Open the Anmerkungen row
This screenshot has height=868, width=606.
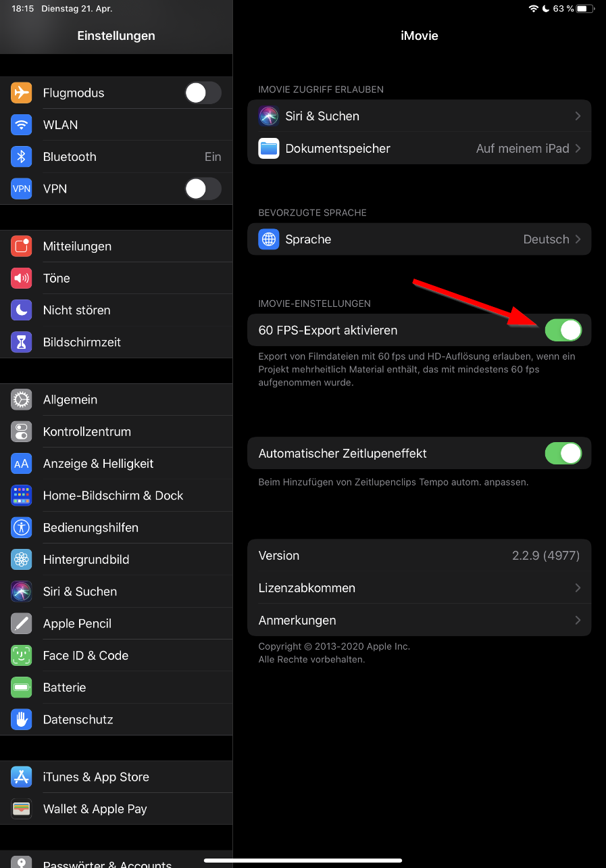coord(419,621)
